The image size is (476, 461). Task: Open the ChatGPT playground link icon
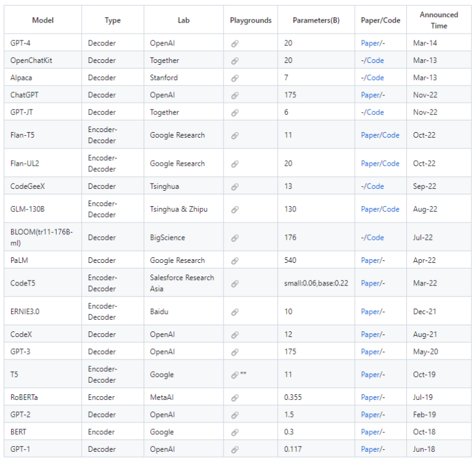click(235, 95)
